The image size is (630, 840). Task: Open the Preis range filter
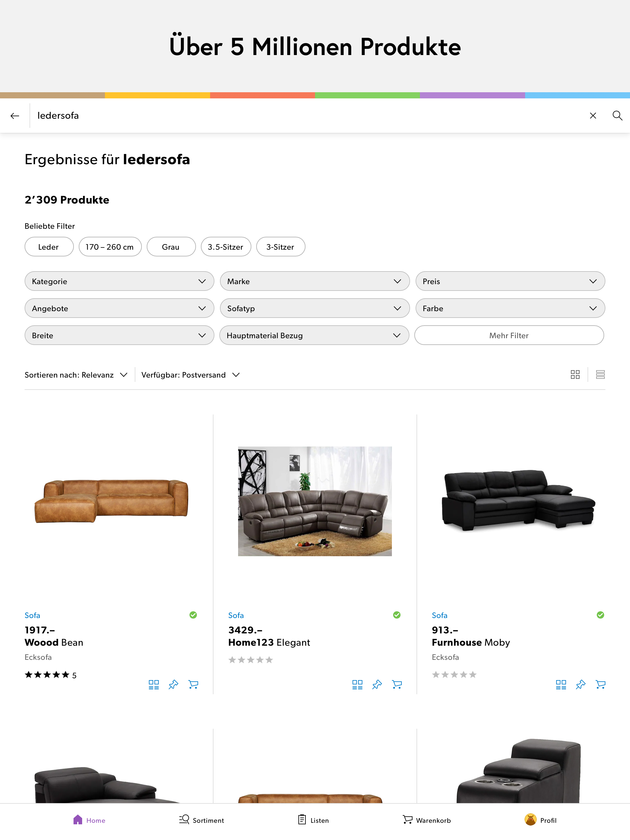coord(509,281)
